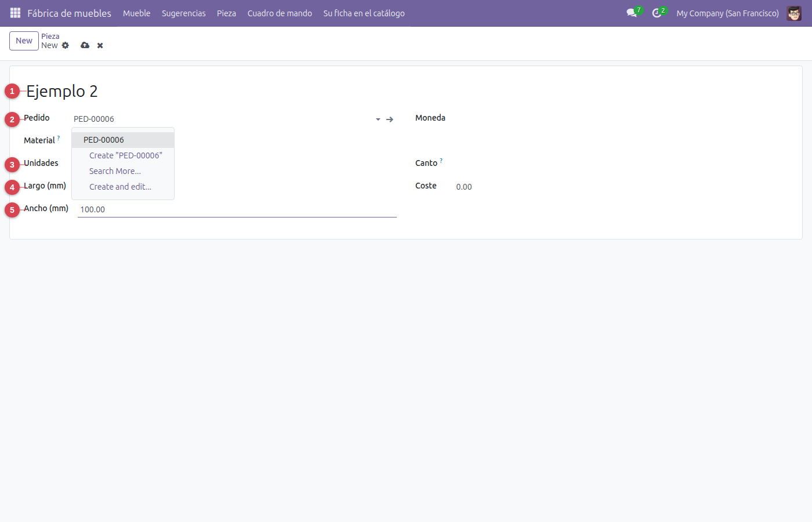
Task: Open the Pieza top menu
Action: pos(226,13)
